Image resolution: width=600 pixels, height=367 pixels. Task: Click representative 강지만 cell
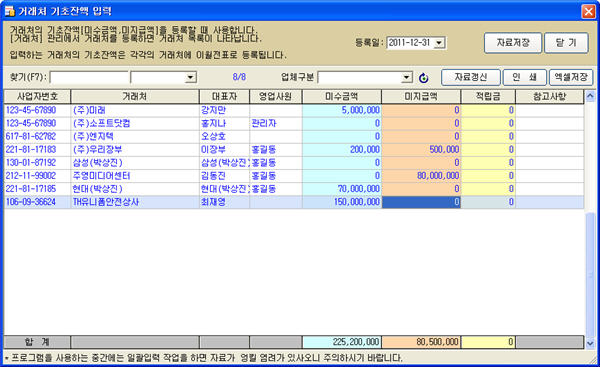[x=224, y=111]
